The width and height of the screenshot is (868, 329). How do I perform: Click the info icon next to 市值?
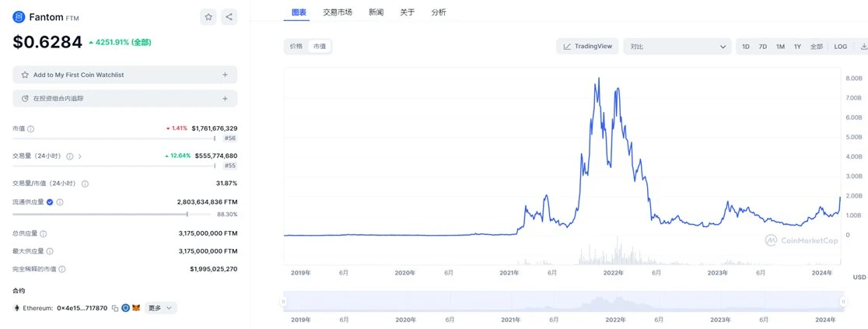31,128
